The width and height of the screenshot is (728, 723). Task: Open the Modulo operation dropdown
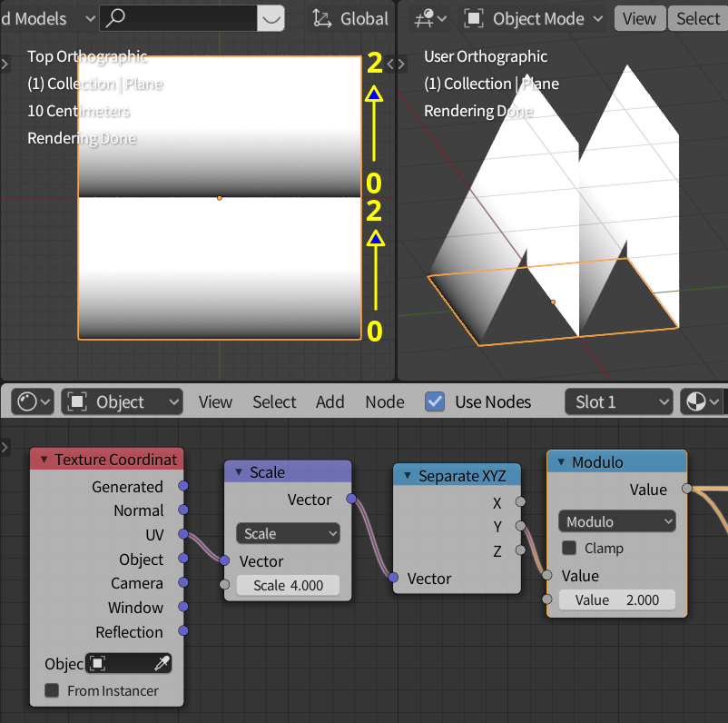coord(616,521)
